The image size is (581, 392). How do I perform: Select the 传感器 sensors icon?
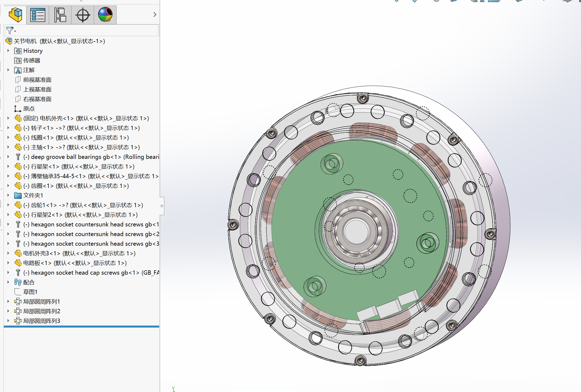pos(18,61)
